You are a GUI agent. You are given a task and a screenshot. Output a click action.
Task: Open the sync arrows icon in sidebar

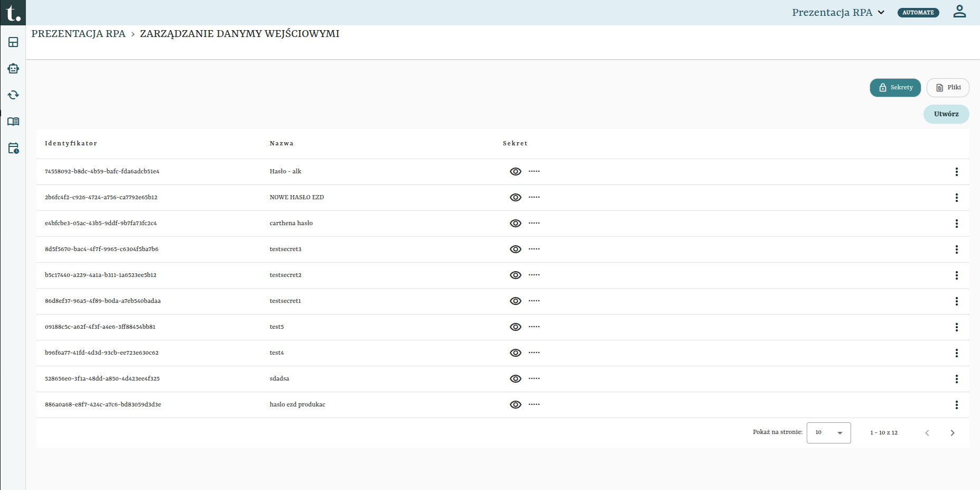(13, 95)
